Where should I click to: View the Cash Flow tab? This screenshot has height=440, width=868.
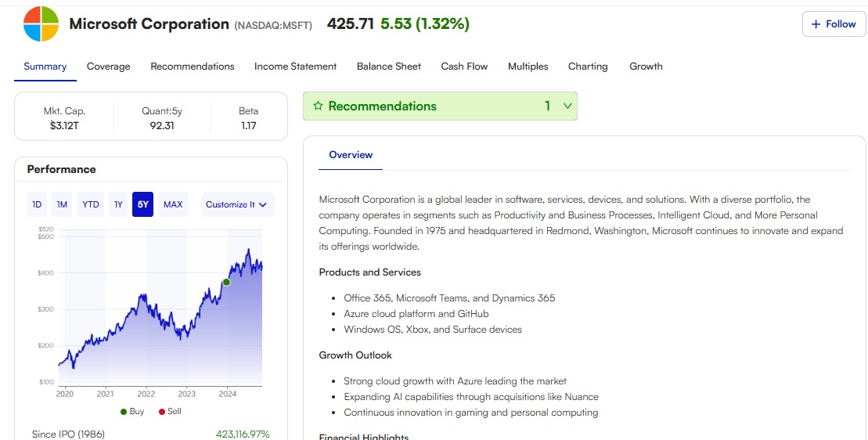coord(464,67)
